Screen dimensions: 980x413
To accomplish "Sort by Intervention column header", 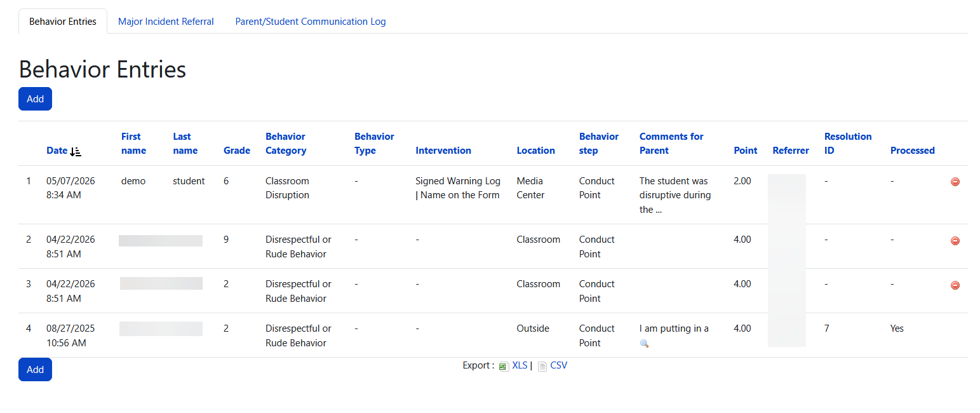I will pos(443,151).
